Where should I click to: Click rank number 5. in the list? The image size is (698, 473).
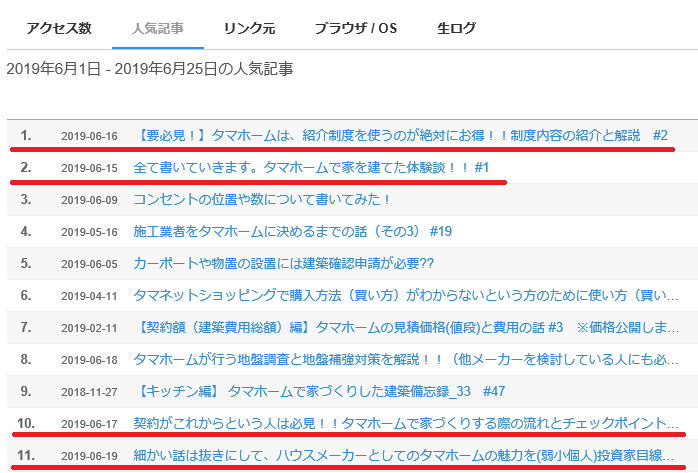26,263
